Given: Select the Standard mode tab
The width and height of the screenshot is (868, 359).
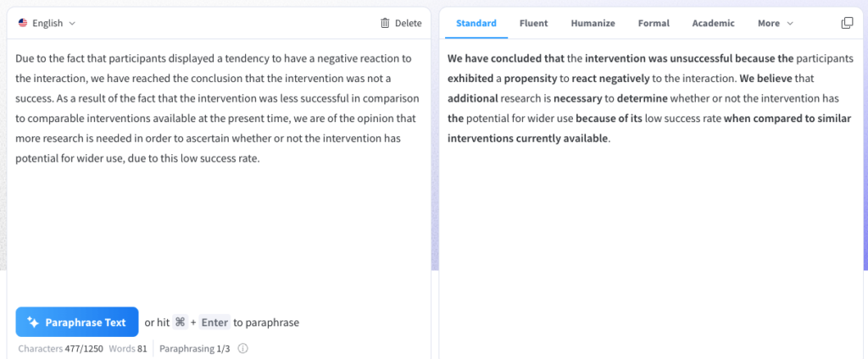Looking at the screenshot, I should 476,24.
